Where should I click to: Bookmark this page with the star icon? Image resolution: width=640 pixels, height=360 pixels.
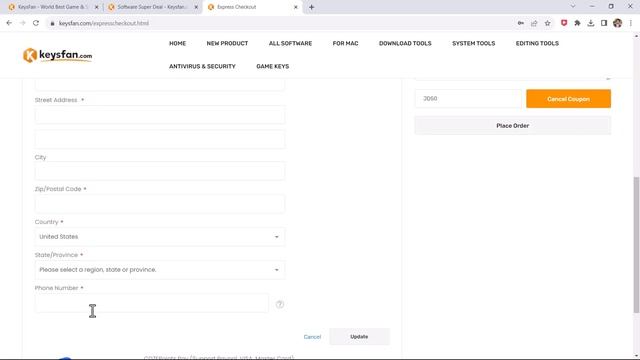point(547,23)
